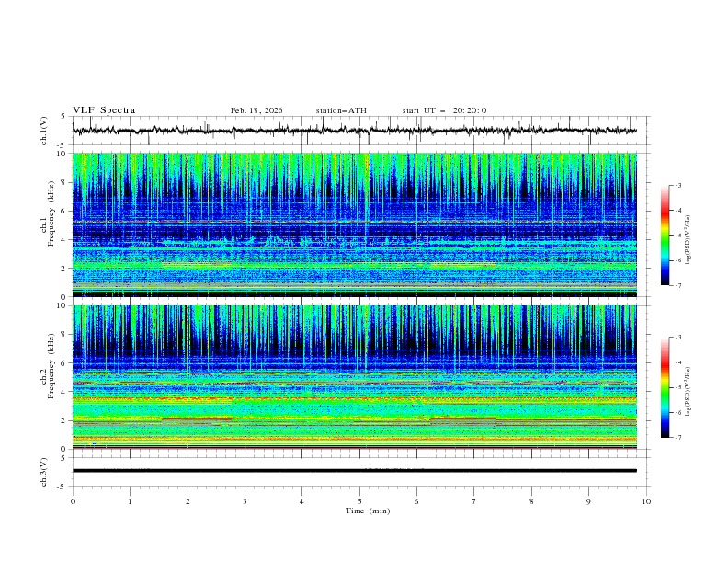Click the "ch.3(V)" waveform axis label
The image size is (728, 563).
pos(45,470)
